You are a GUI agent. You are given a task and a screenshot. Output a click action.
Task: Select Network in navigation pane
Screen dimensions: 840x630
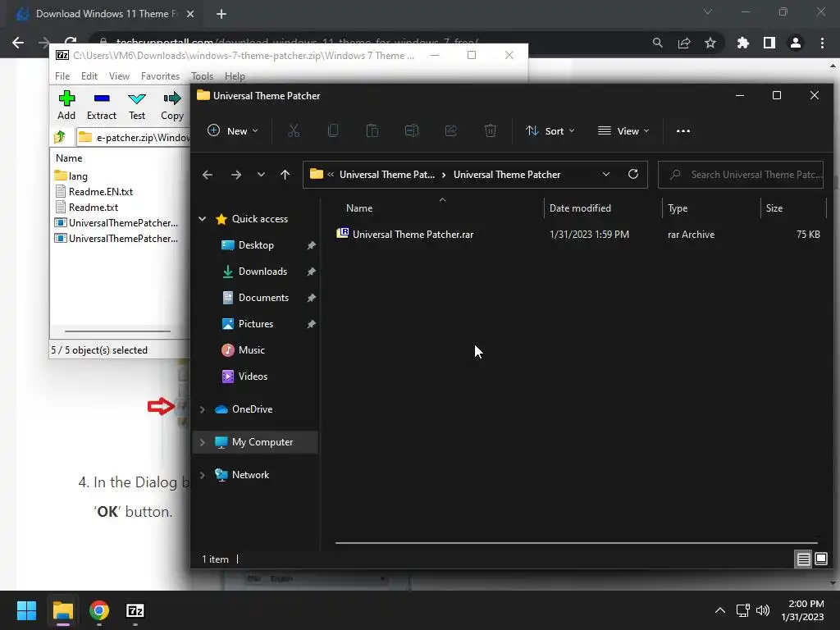tap(250, 475)
